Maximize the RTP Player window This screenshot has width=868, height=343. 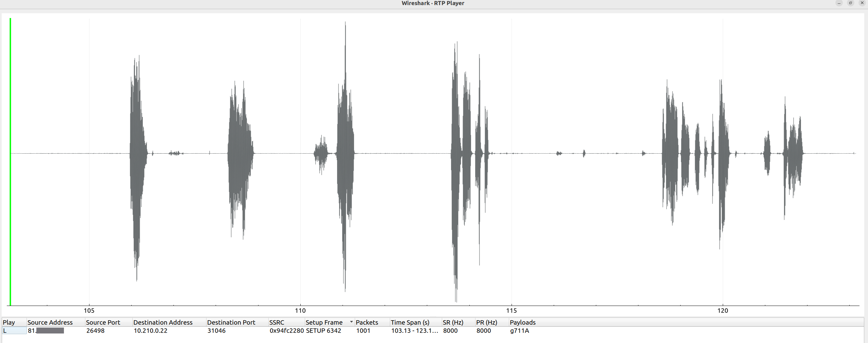click(850, 3)
